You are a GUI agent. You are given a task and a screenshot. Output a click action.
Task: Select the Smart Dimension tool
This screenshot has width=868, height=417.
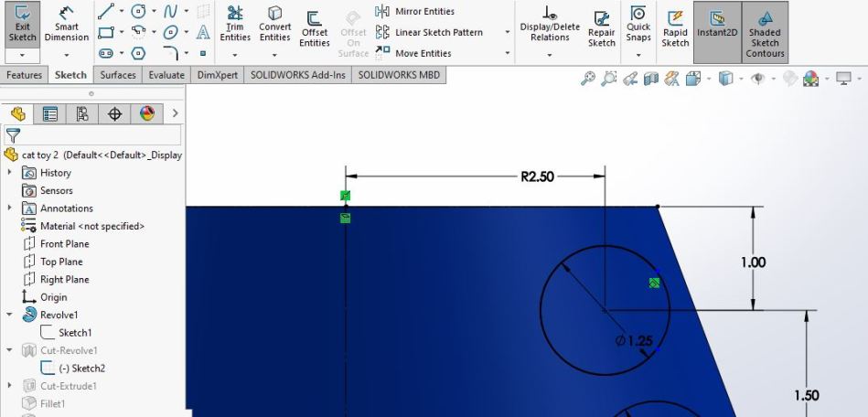[x=67, y=26]
